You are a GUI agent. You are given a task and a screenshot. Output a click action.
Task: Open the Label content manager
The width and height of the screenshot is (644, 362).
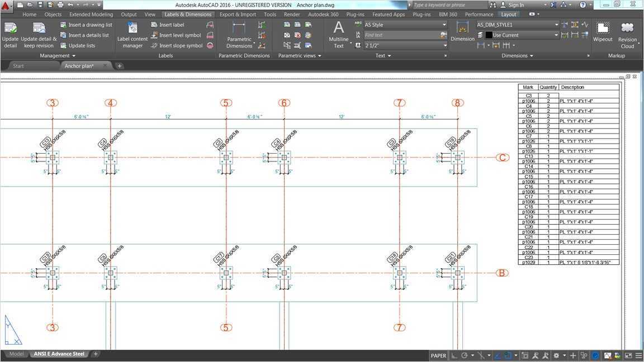[x=132, y=35]
